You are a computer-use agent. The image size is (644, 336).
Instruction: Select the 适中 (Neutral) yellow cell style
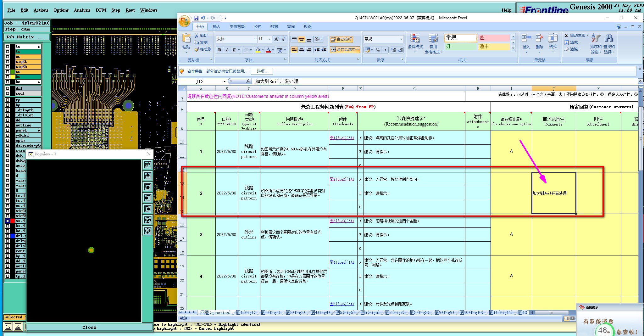494,47
